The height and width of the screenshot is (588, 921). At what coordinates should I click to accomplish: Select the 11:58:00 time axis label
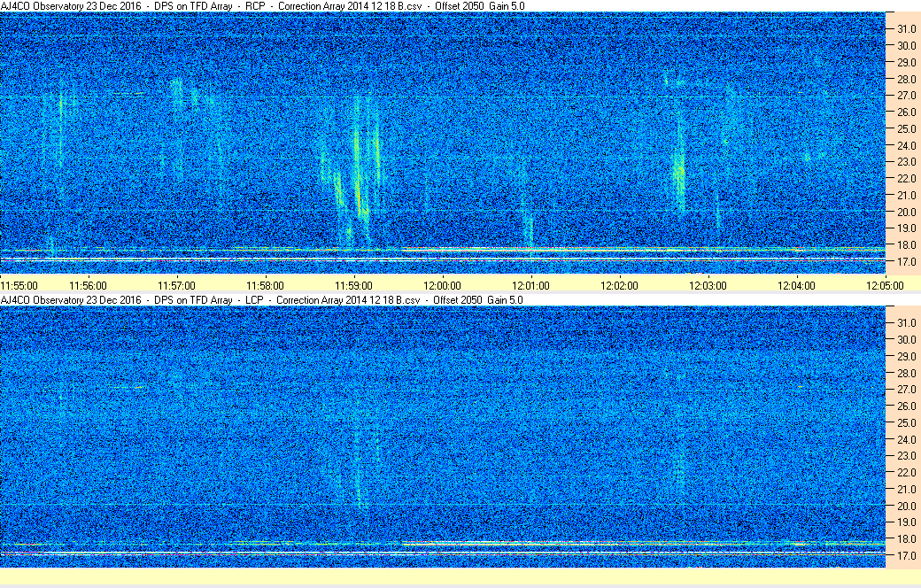coord(265,286)
